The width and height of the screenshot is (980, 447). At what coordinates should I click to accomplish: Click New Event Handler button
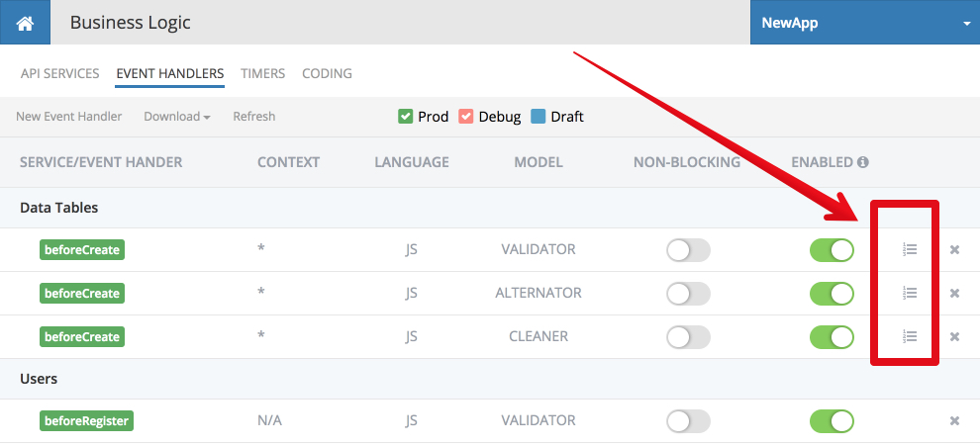coord(68,116)
